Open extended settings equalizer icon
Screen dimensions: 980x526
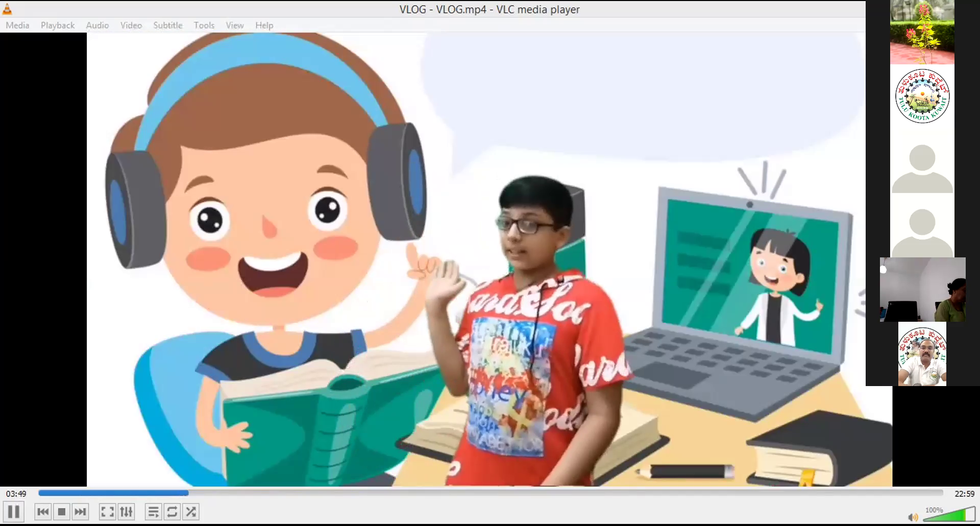[x=126, y=512]
